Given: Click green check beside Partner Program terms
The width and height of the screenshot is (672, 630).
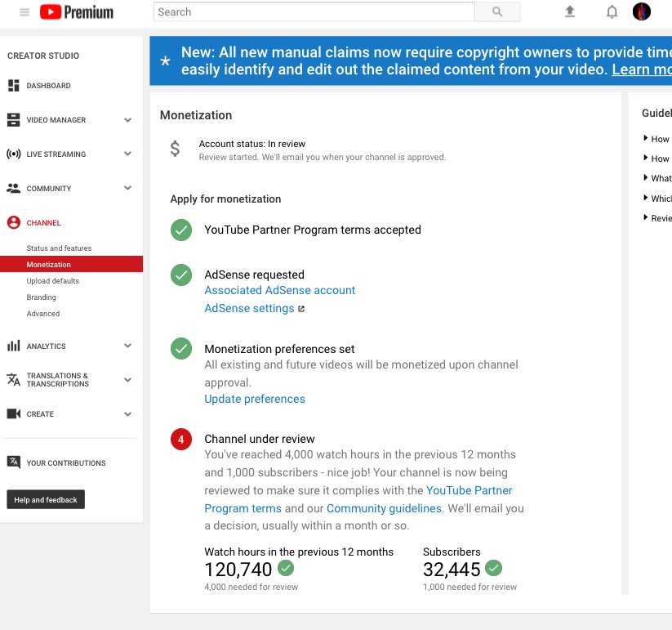Looking at the screenshot, I should [181, 230].
